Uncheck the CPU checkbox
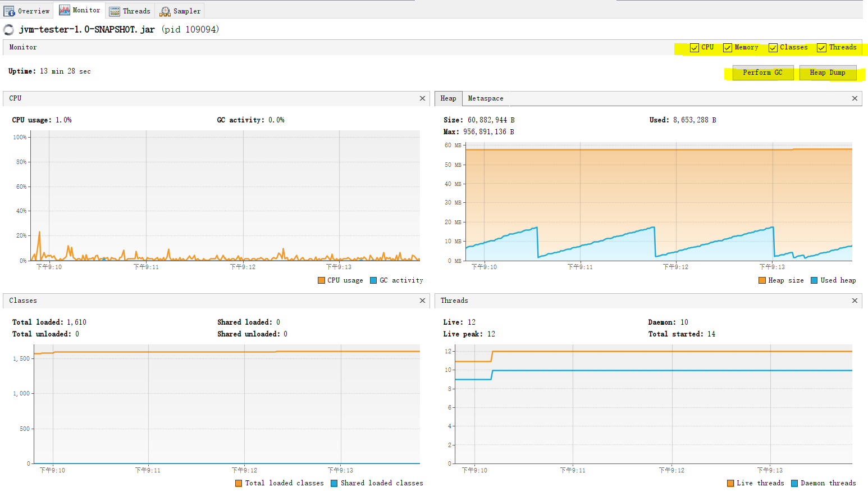Screen dimensions: 868x491 coord(695,48)
